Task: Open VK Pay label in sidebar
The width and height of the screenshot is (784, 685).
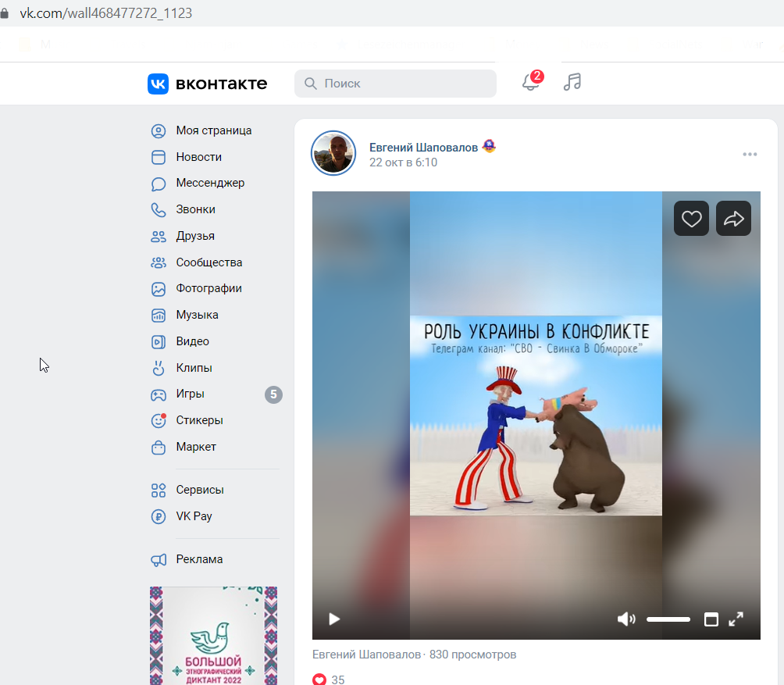Action: click(194, 516)
